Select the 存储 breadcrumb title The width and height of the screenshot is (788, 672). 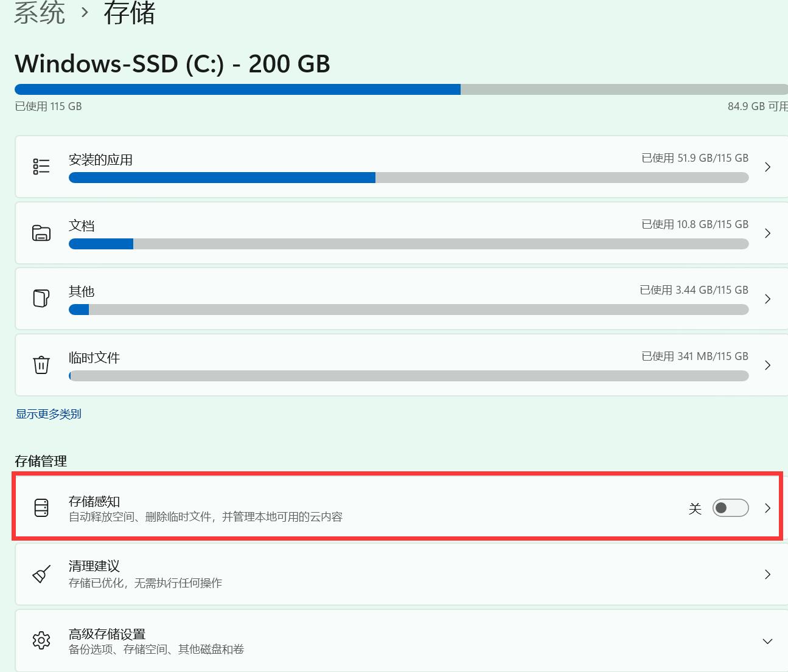point(129,13)
